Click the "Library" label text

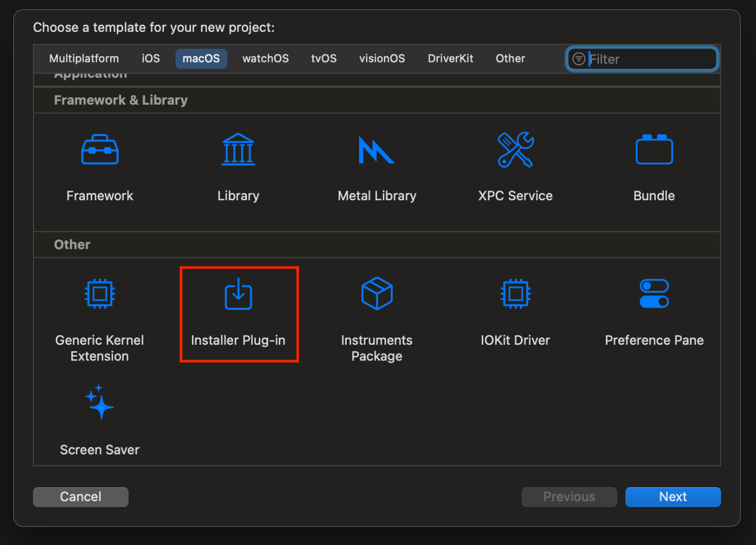[x=238, y=196]
